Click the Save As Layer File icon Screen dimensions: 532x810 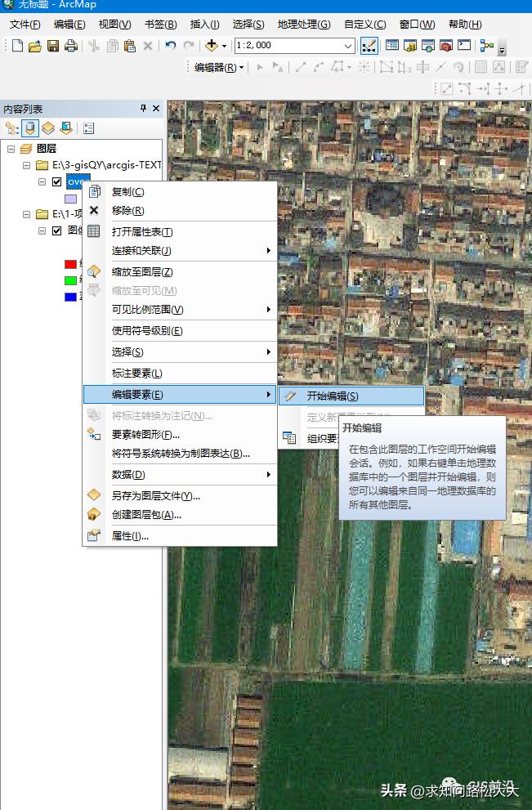pyautogui.click(x=93, y=495)
